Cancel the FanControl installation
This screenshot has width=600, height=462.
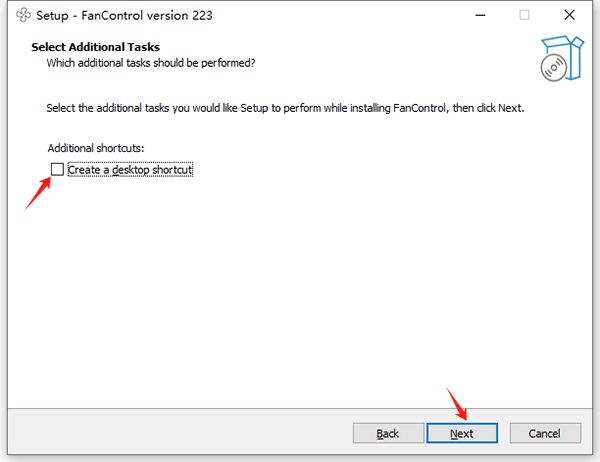pos(545,433)
